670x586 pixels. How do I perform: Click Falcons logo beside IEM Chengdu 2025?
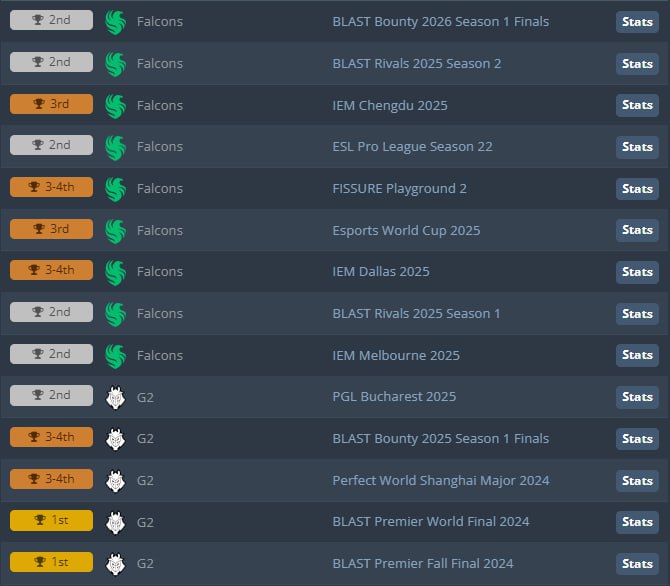point(115,105)
